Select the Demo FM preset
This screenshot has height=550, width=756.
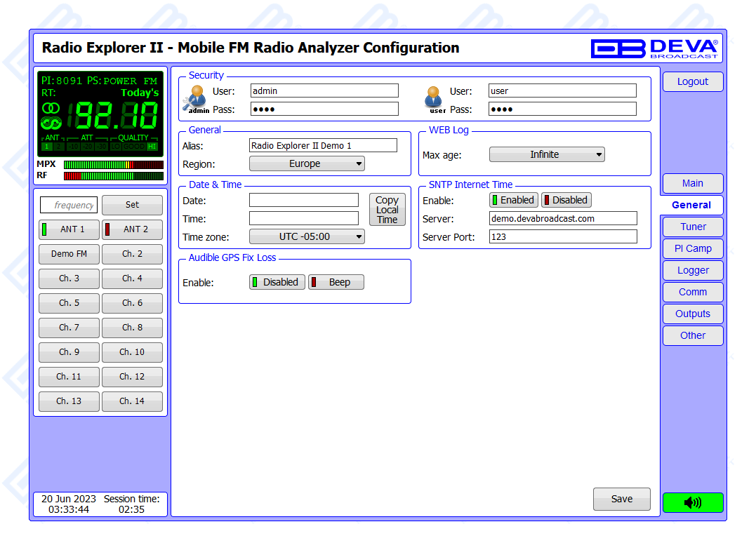(69, 254)
